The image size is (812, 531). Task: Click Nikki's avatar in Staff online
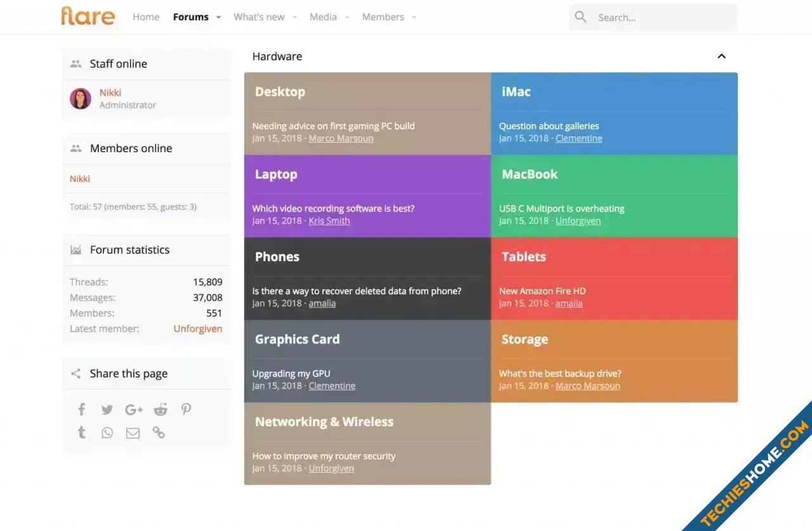(x=81, y=98)
